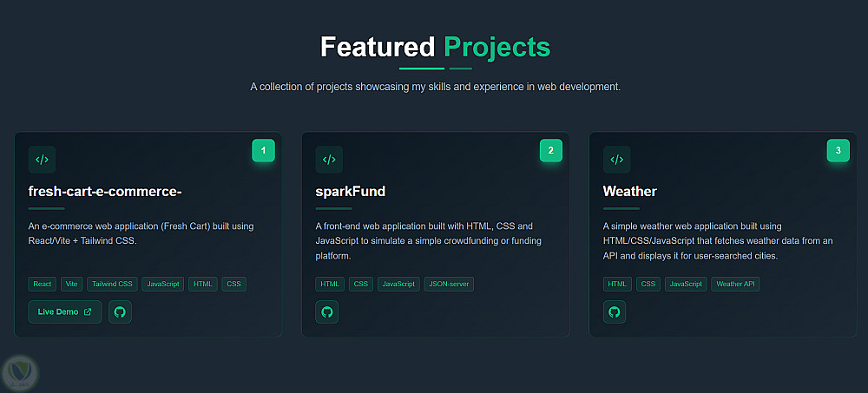Screen dimensions: 868x393
Task: Click code icon on fresh-cart-e-commerce card
Action: point(42,160)
